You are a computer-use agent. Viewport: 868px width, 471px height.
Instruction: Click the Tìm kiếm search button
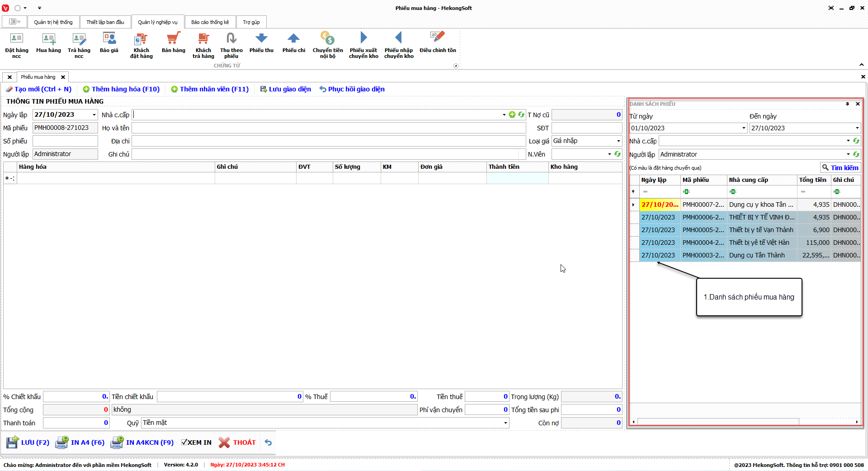[x=840, y=168]
